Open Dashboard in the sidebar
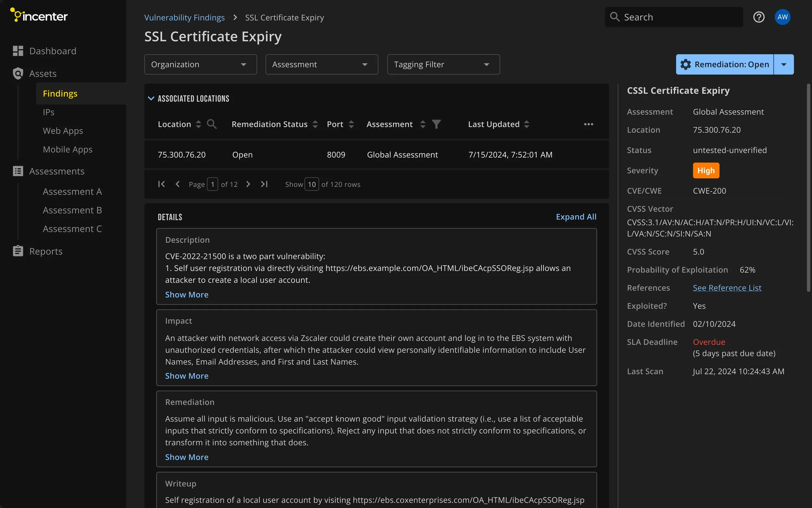812x508 pixels. pos(53,51)
